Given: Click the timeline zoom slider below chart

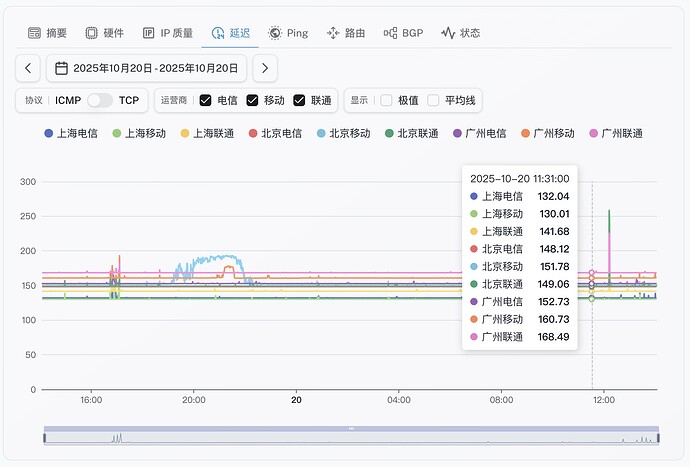Looking at the screenshot, I should pos(351,437).
